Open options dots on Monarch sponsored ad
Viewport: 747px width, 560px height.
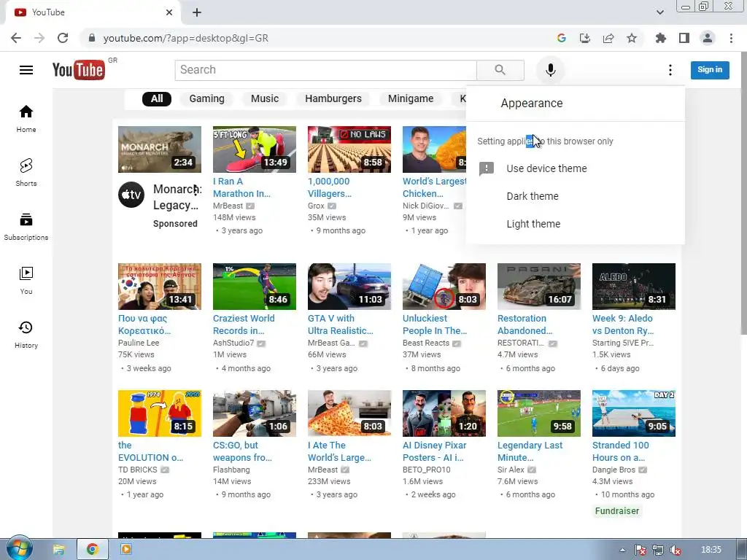196,190
